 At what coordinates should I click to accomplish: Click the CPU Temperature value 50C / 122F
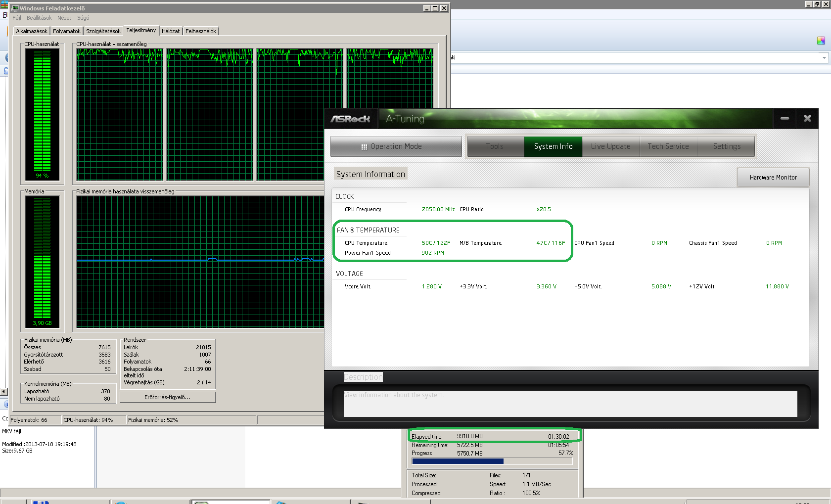click(x=436, y=243)
